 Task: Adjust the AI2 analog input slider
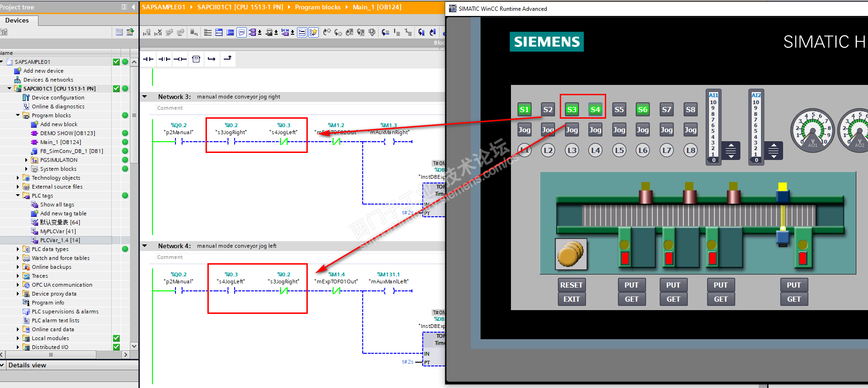[756, 127]
